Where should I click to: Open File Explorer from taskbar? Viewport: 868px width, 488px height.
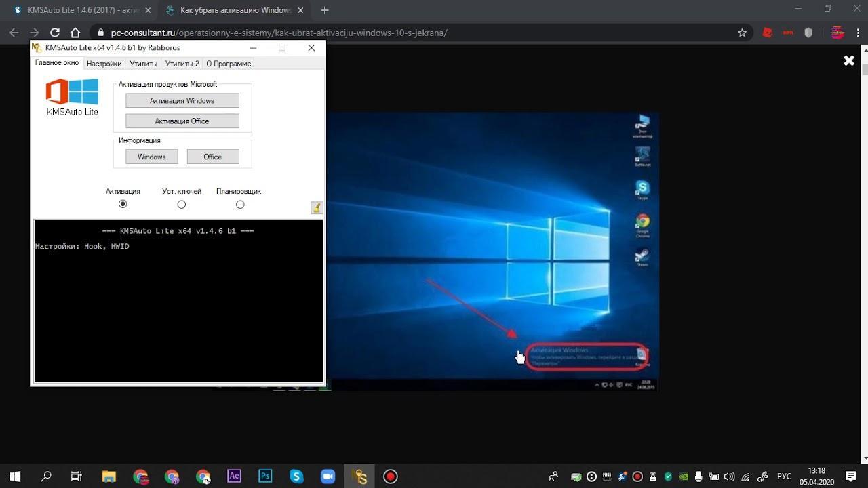click(109, 476)
